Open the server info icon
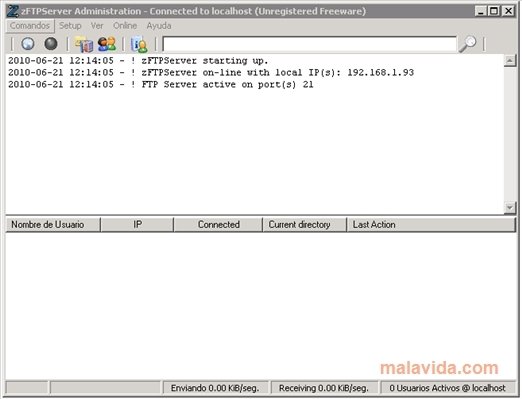Viewport: 522px width, 399px height. 139,44
